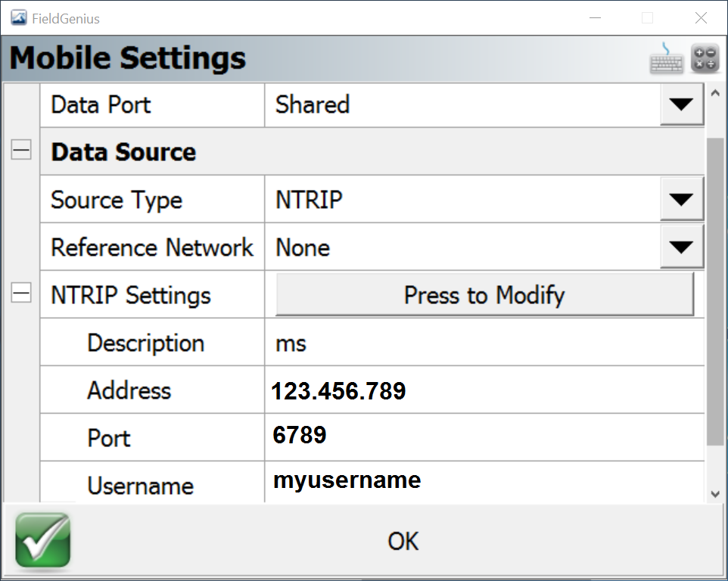Click the scrollbar up arrow
Screen dimensions: 728x581
[x=714, y=92]
